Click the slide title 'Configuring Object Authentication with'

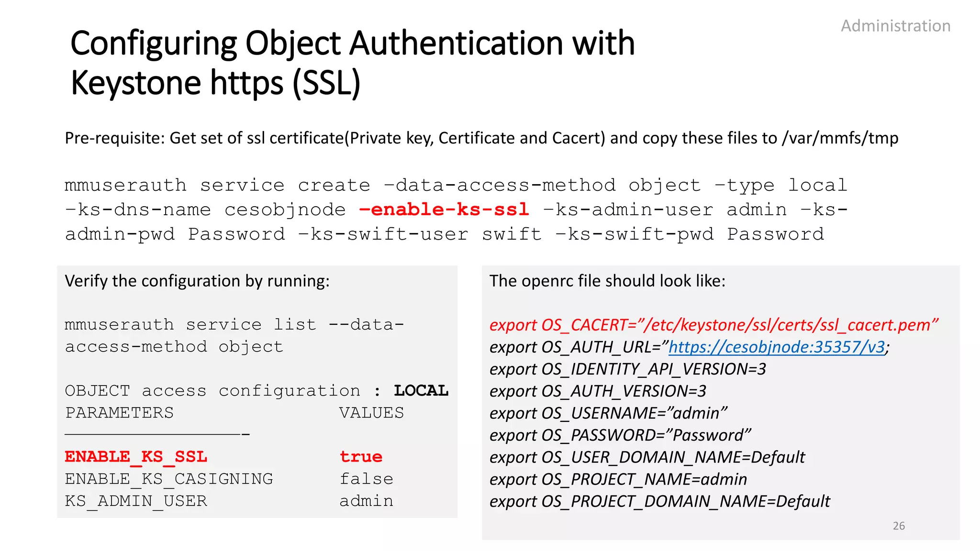353,44
